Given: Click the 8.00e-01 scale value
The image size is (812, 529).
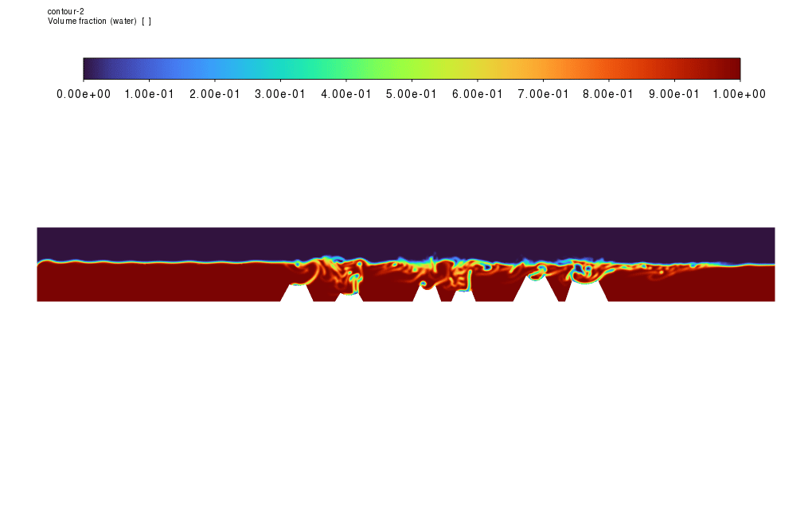Looking at the screenshot, I should point(608,94).
